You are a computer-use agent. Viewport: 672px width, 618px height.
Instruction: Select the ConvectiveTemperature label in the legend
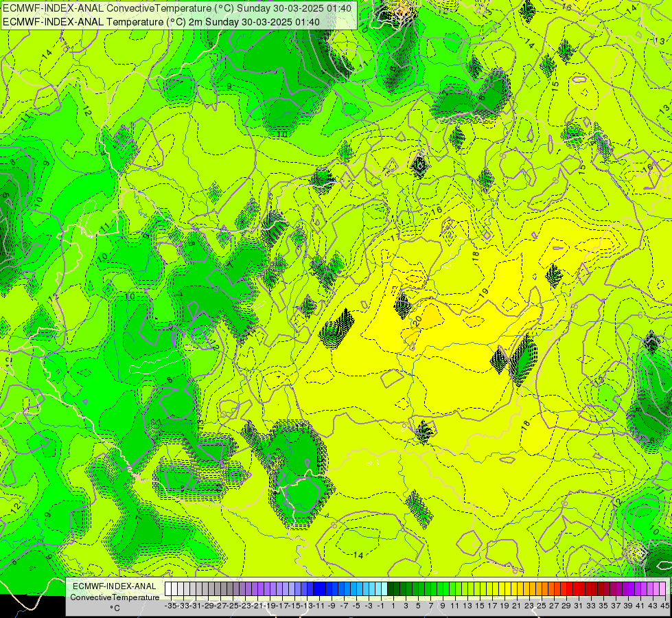click(x=115, y=597)
